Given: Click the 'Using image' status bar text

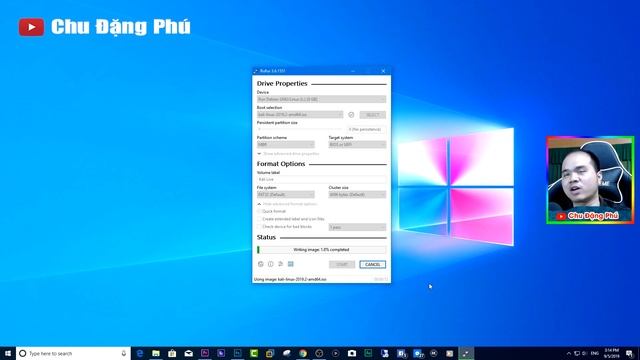Looking at the screenshot, I should pos(290,280).
